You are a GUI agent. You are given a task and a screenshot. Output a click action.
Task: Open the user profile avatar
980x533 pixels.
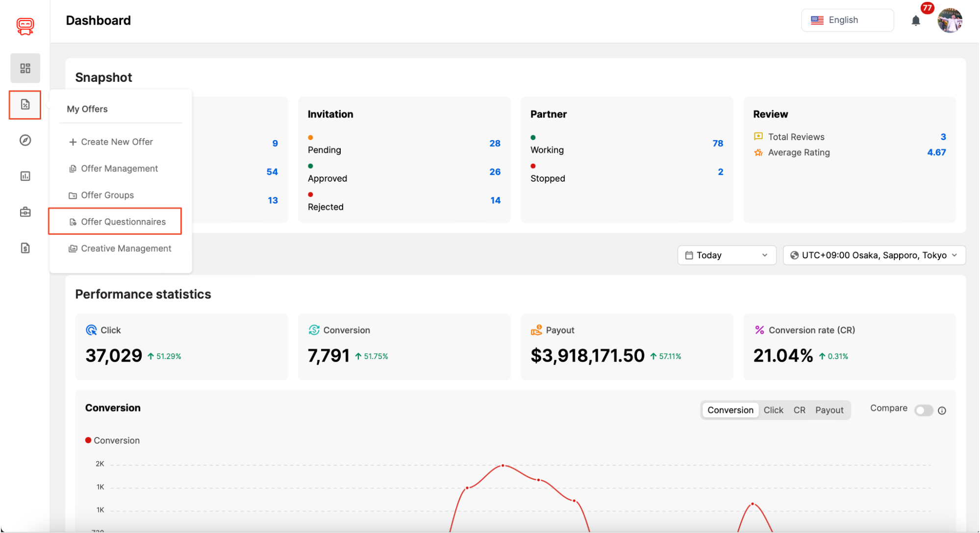click(950, 21)
